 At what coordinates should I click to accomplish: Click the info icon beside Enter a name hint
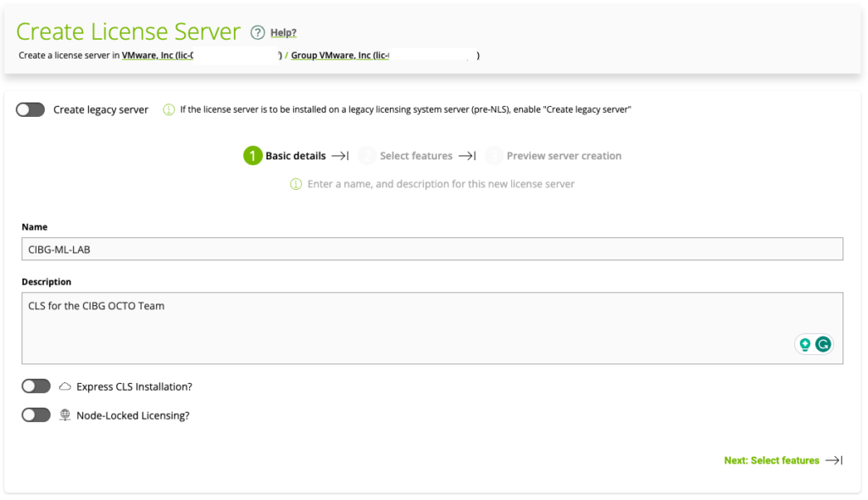click(x=296, y=184)
